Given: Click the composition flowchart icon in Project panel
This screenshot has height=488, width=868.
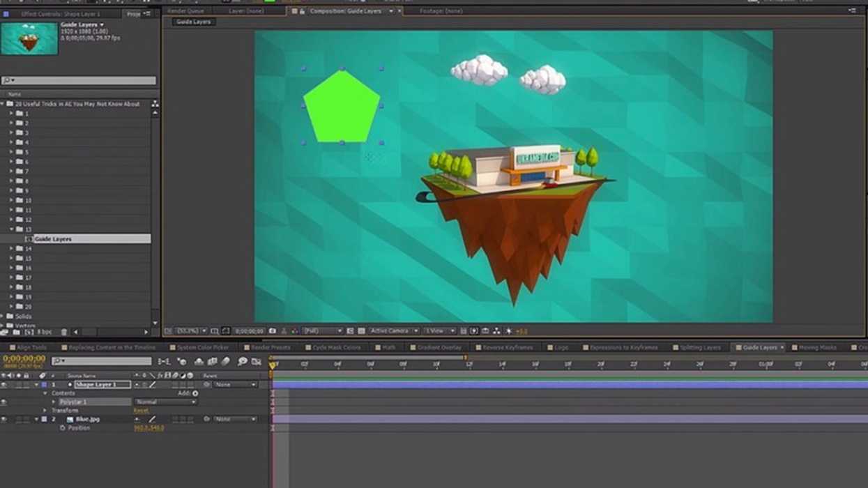Looking at the screenshot, I should pyautogui.click(x=155, y=104).
